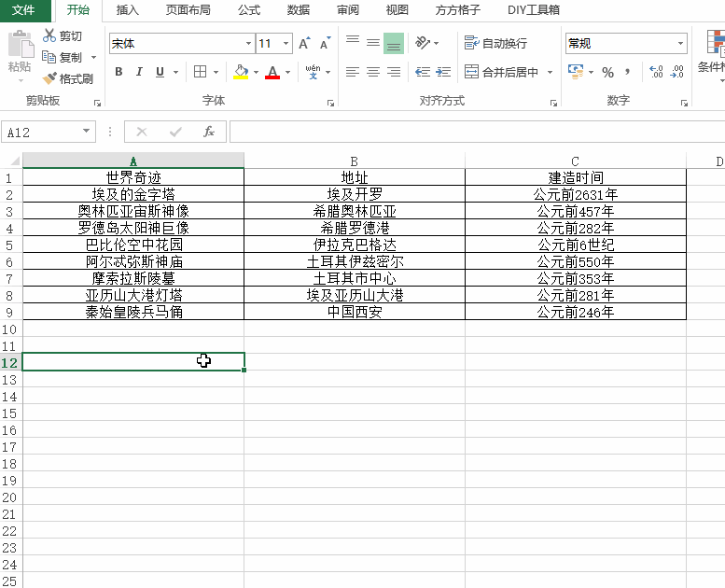This screenshot has width=725, height=588.
Task: Select column B header
Action: [355, 161]
